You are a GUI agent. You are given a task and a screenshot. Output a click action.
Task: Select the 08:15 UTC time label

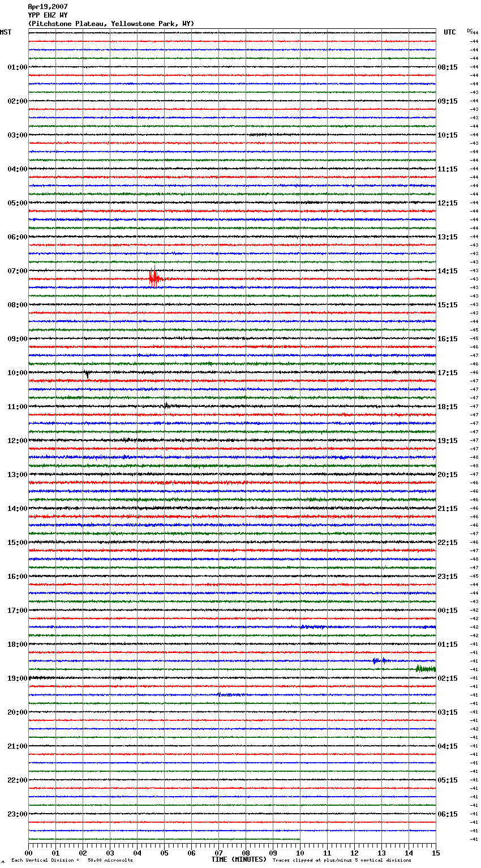point(448,67)
